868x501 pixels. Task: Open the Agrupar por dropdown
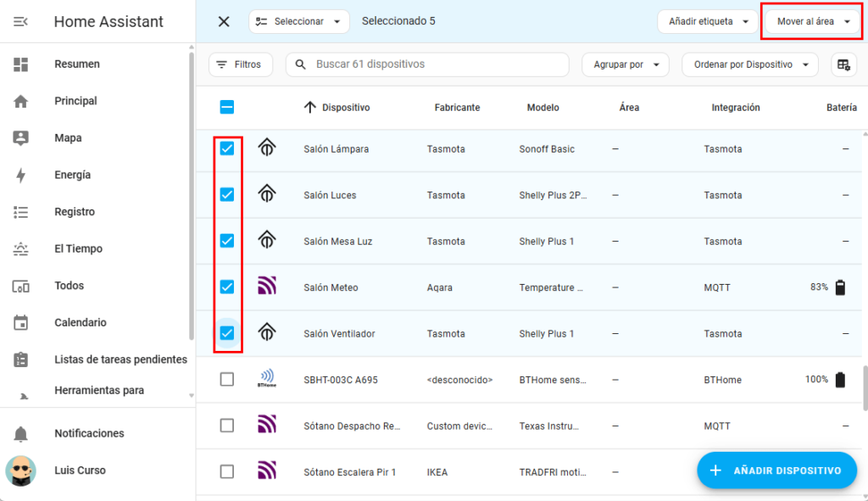(626, 64)
